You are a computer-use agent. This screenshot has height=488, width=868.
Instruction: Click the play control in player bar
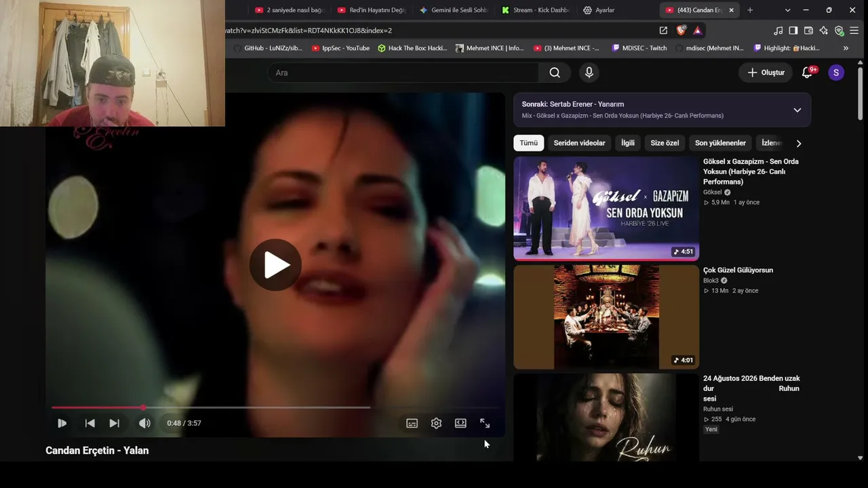pos(62,423)
